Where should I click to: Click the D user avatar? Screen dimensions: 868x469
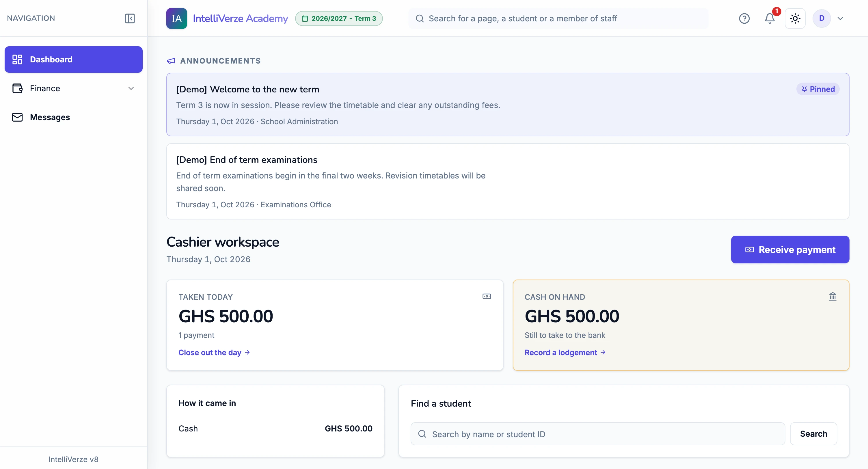pyautogui.click(x=822, y=18)
